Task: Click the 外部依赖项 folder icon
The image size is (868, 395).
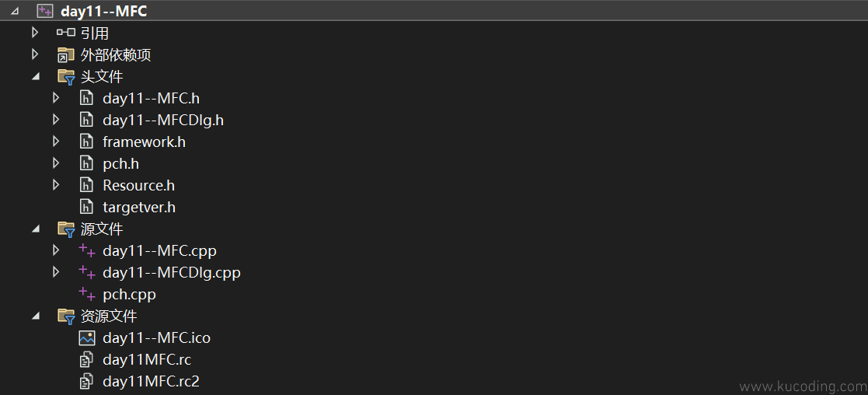Action: coord(66,55)
